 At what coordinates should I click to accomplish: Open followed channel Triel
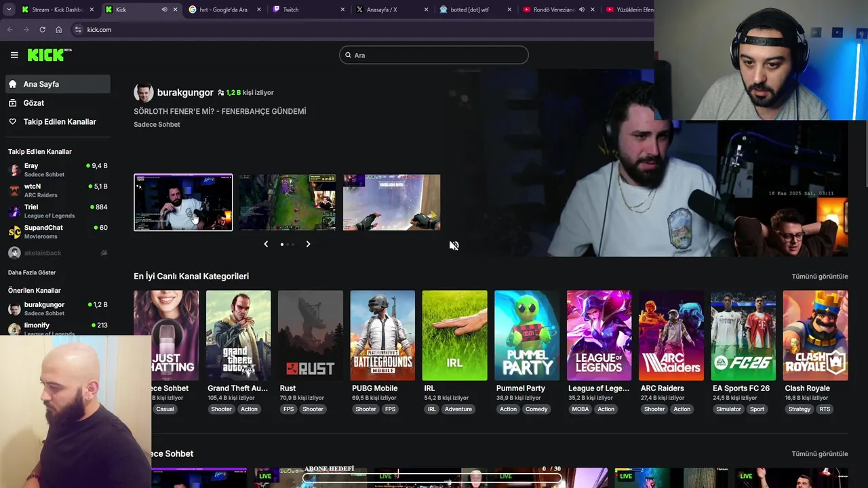point(58,211)
